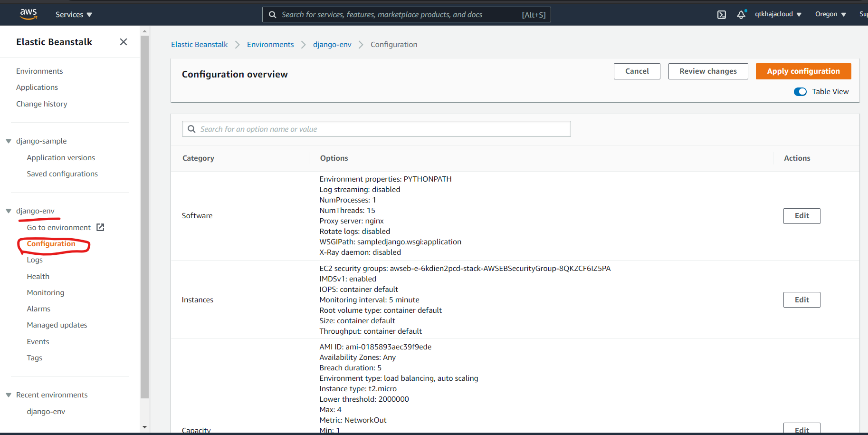Close the Elastic Beanstalk side panel

click(124, 42)
